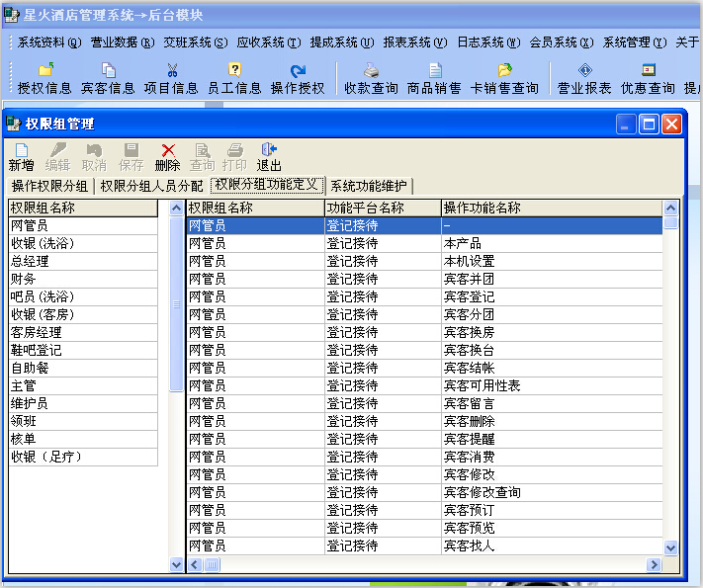This screenshot has height=588, width=703.
Task: Open 应收系统(T) menu
Action: pyautogui.click(x=269, y=42)
